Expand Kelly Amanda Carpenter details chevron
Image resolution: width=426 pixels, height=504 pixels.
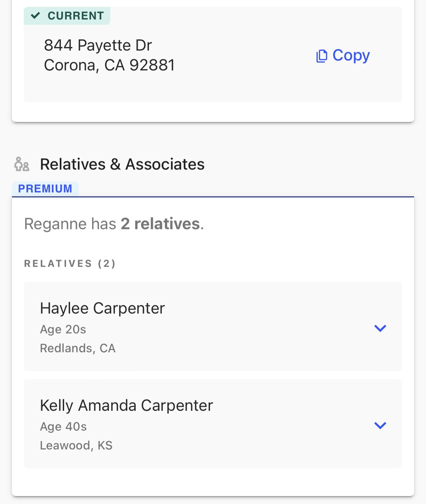[380, 425]
